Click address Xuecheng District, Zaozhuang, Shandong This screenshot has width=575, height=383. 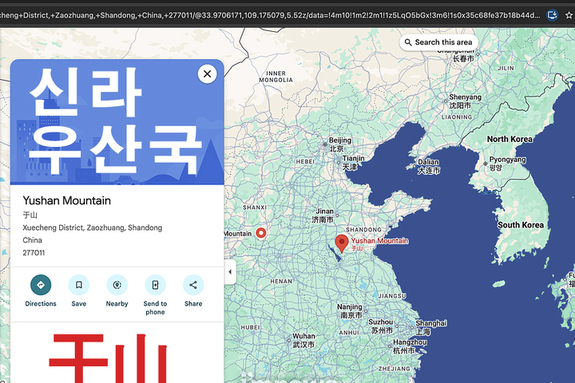(92, 228)
